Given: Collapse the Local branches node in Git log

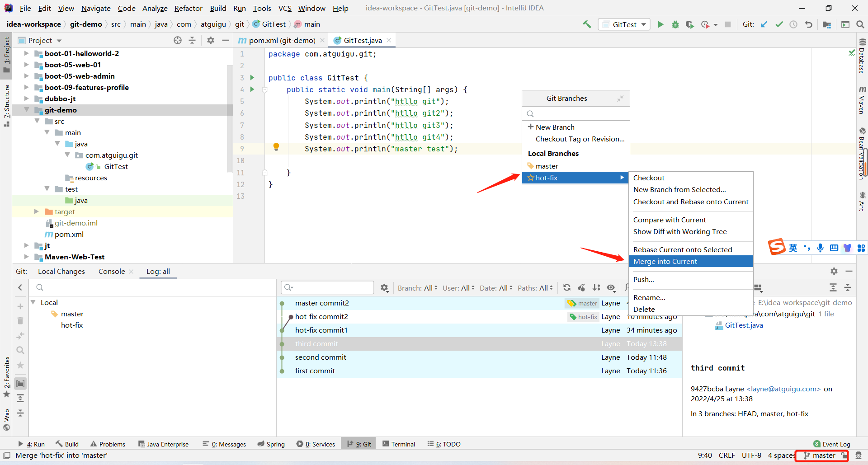Looking at the screenshot, I should pyautogui.click(x=33, y=302).
